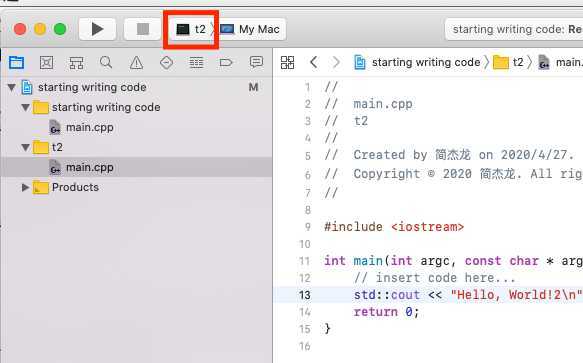Click the int main function declaration

(453, 261)
